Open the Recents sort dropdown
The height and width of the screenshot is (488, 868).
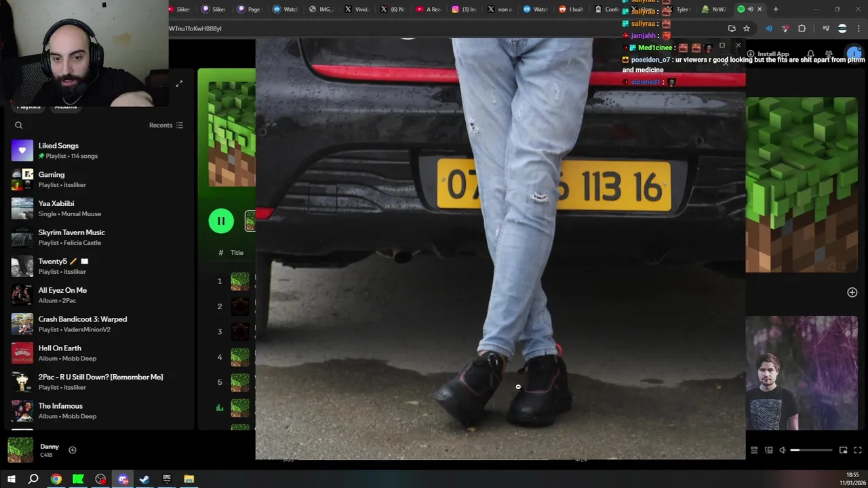[166, 125]
